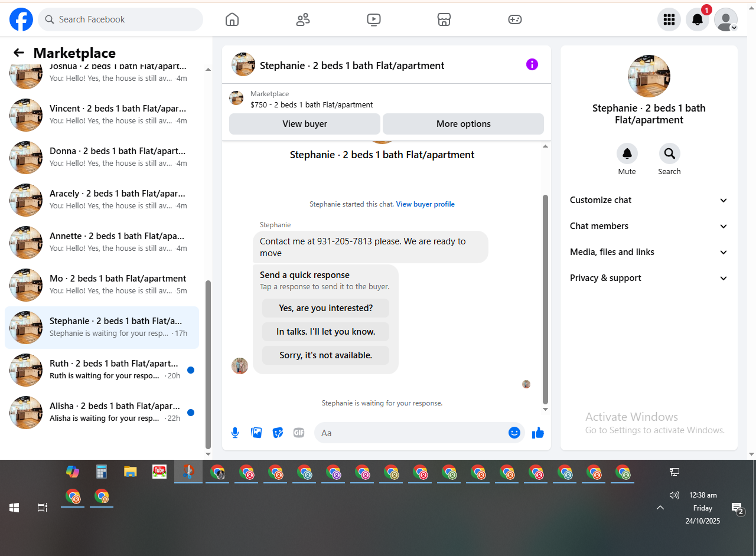Click the $750 listing thumbnail
The width and height of the screenshot is (756, 556).
pos(236,99)
